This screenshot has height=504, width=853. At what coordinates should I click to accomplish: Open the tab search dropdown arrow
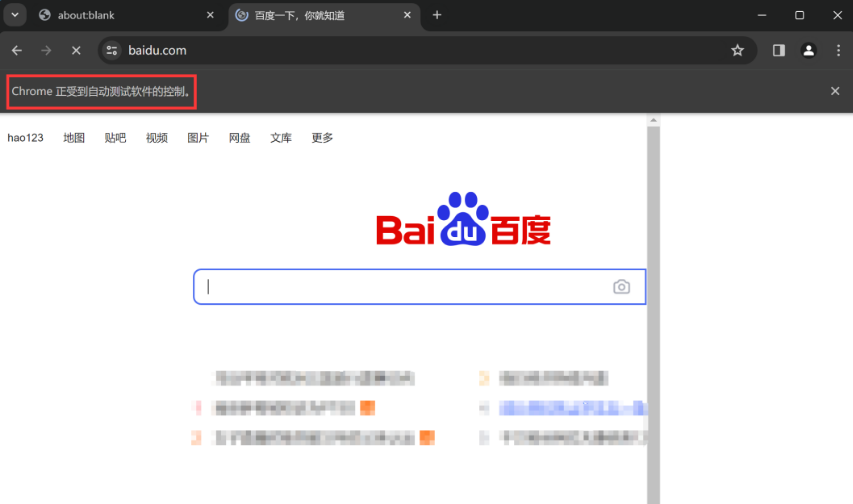[x=15, y=15]
